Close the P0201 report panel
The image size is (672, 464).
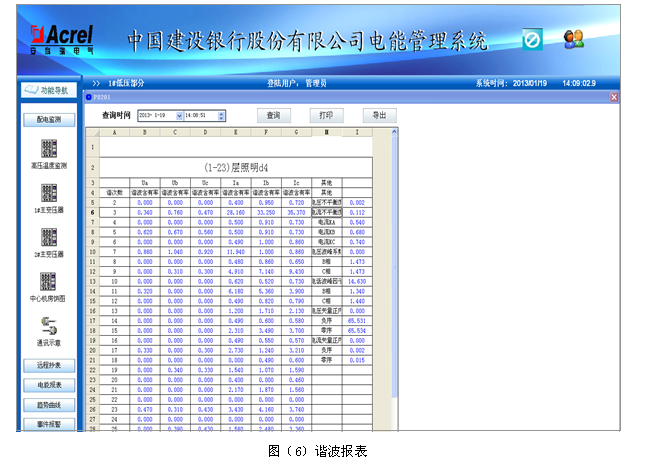point(614,97)
